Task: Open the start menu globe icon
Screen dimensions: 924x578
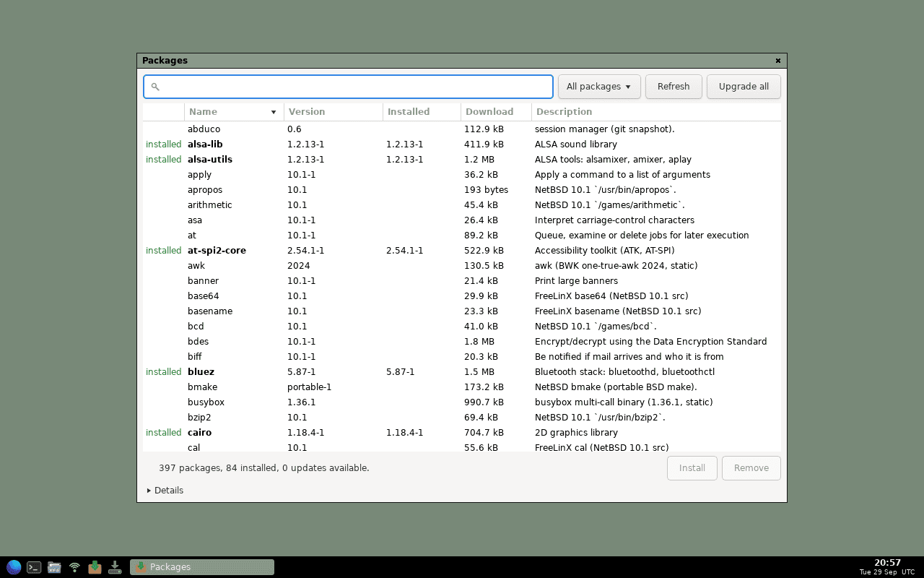Action: click(14, 567)
